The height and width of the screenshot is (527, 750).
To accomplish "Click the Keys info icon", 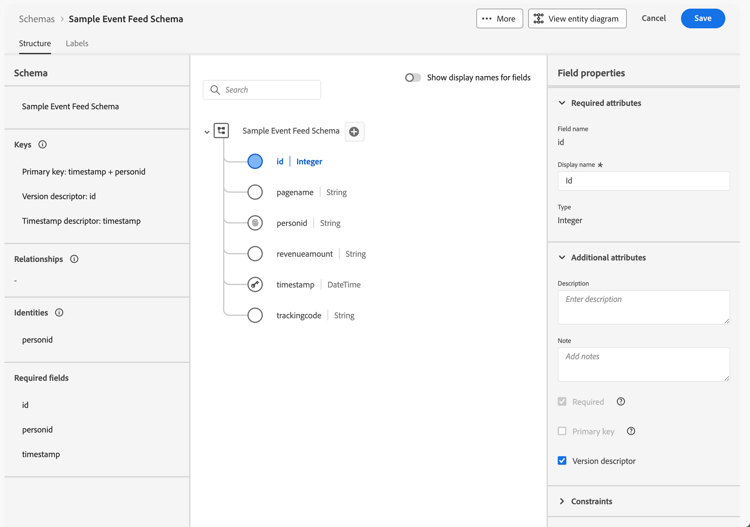I will point(43,145).
